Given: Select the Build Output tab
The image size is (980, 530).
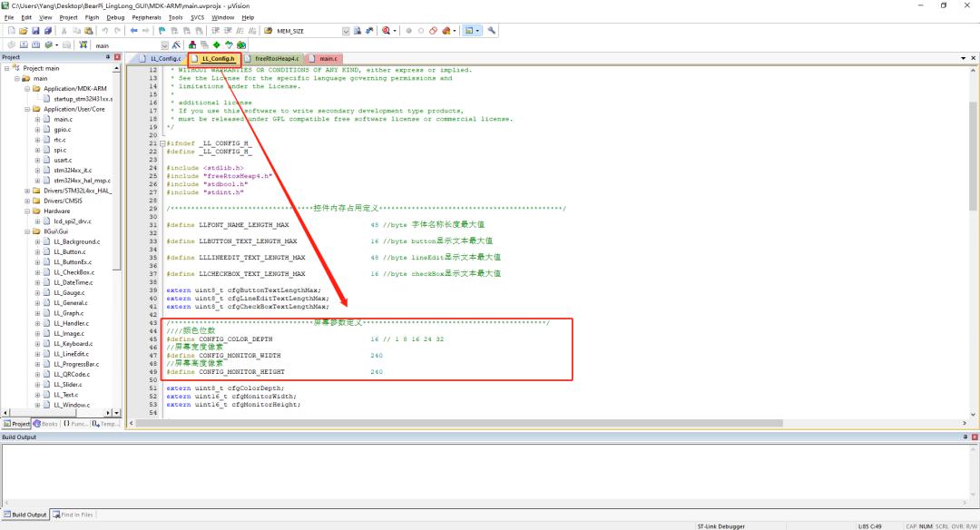Looking at the screenshot, I should (x=25, y=515).
